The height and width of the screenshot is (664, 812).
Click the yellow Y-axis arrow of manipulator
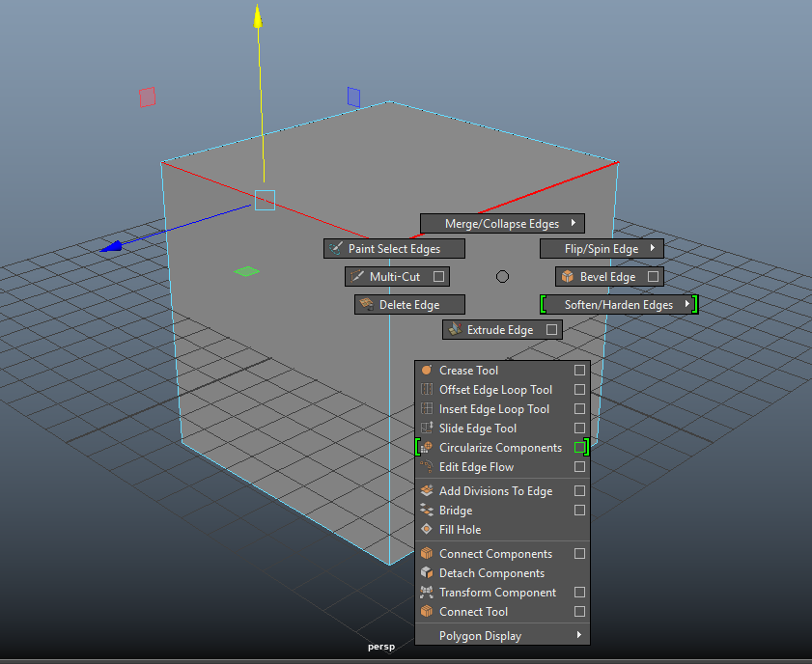tap(258, 16)
